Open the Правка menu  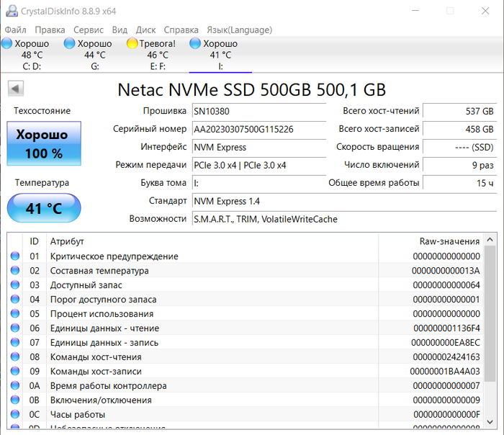pos(50,30)
